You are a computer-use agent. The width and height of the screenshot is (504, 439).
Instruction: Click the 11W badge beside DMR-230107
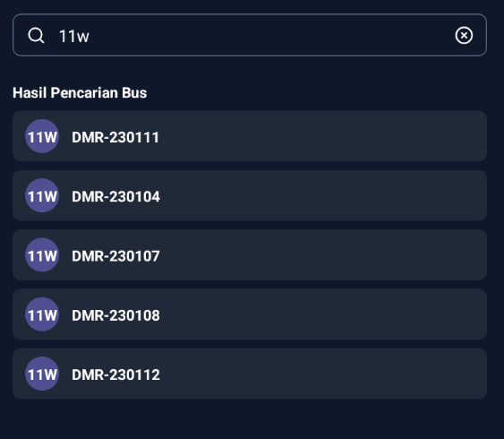(x=42, y=255)
